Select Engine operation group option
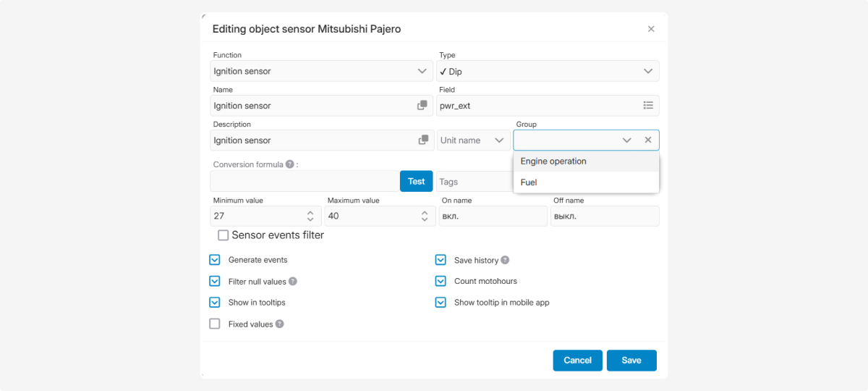 pos(553,161)
